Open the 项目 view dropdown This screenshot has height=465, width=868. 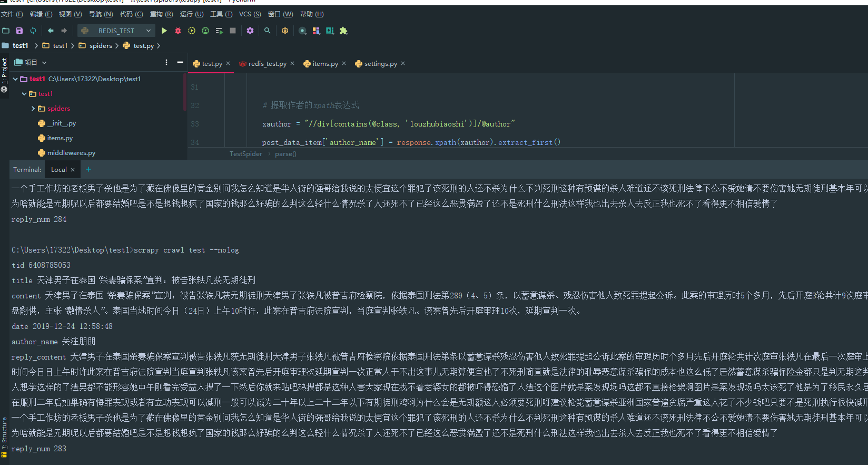coord(44,62)
